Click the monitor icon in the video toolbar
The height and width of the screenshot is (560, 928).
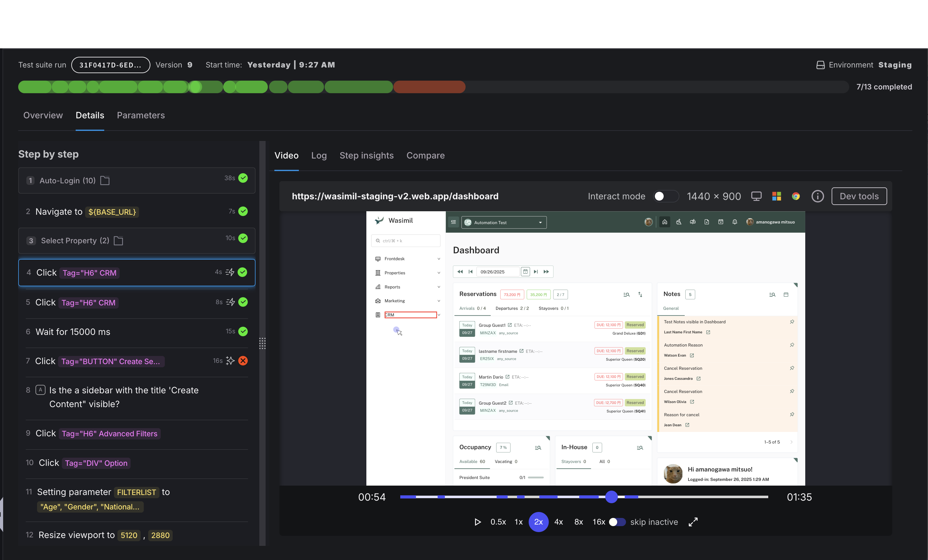(756, 196)
